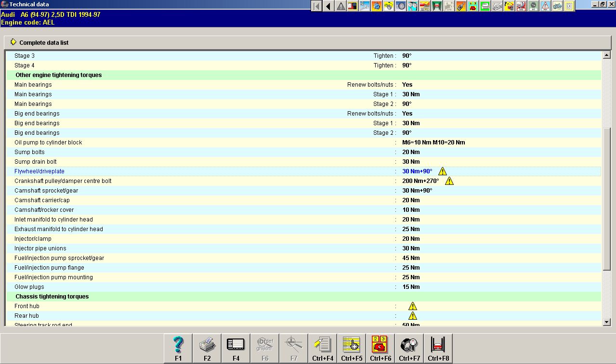Open the Rear hub warning triangle
This screenshot has height=364, width=616.
pyautogui.click(x=413, y=316)
